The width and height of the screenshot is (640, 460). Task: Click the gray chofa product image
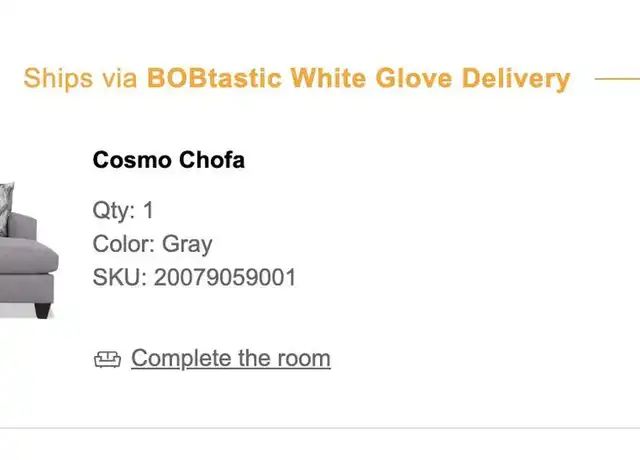[29, 250]
